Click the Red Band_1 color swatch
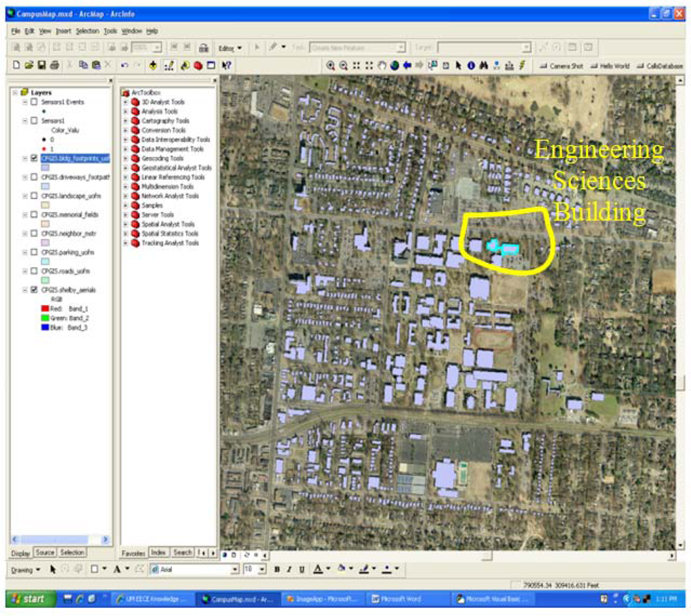 pos(45,308)
